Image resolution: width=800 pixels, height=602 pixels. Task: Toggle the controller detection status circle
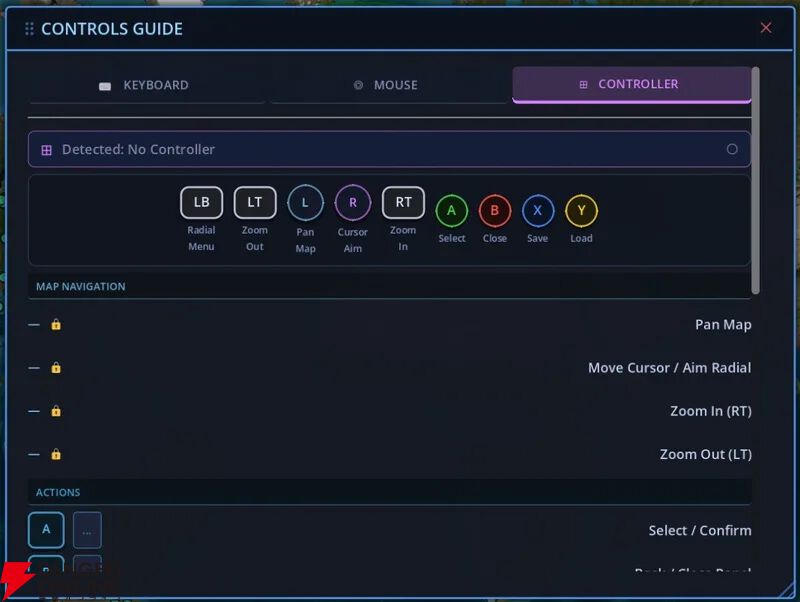point(732,149)
